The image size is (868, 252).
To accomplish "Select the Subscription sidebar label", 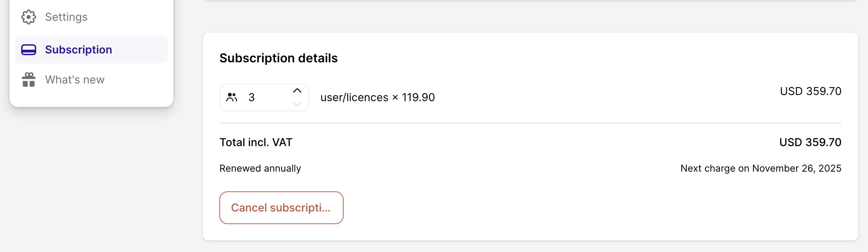I will pos(78,50).
